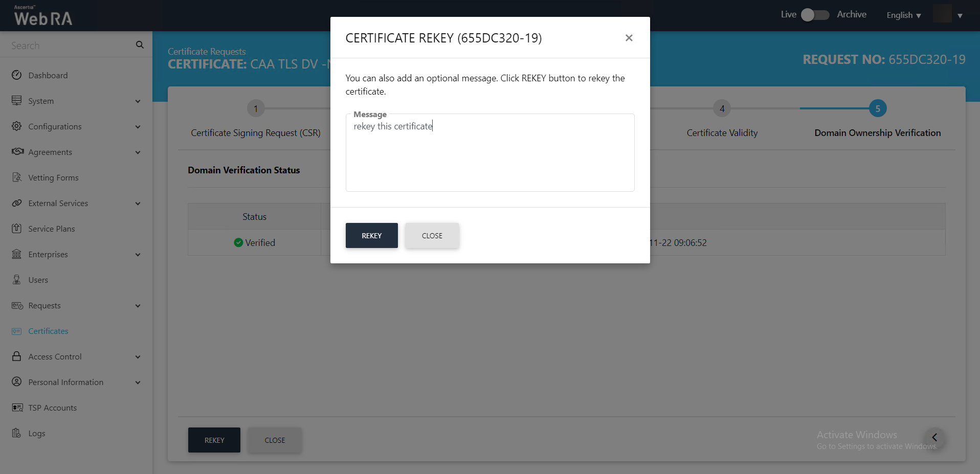Click the Users person icon
The width and height of the screenshot is (980, 474).
pos(17,280)
